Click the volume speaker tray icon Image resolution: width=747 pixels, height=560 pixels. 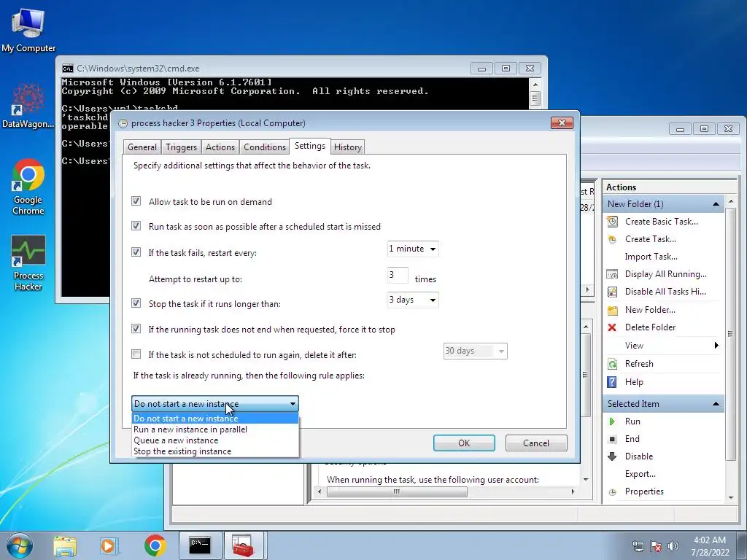click(673, 546)
